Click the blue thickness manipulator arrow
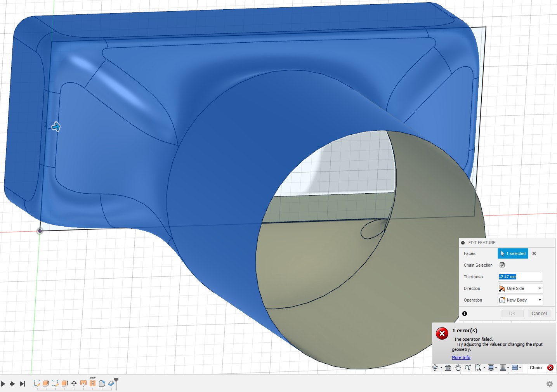Viewport: 557px width, 392px height. pyautogui.click(x=56, y=127)
